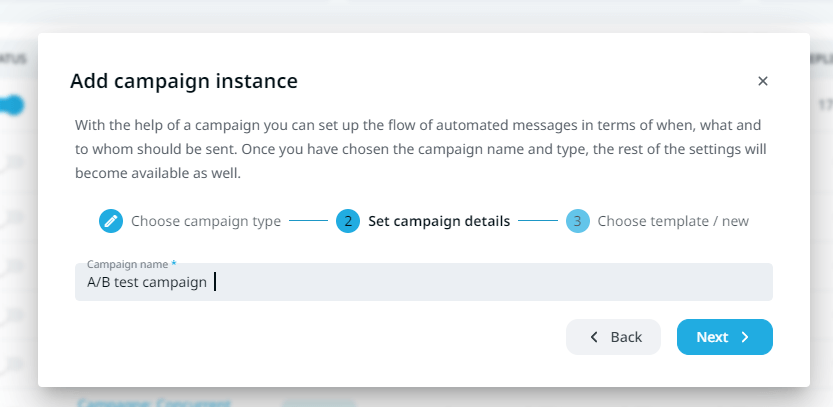
Task: Click the step 3 number circle
Action: click(577, 221)
